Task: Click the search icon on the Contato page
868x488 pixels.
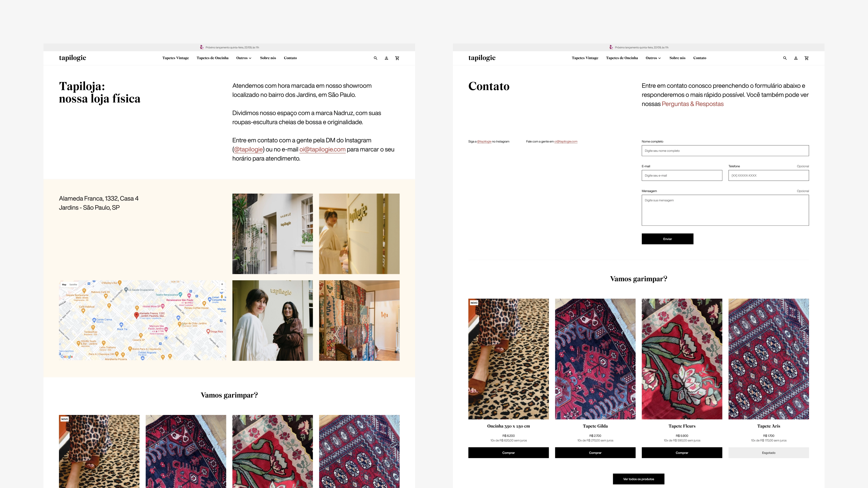Action: (785, 58)
